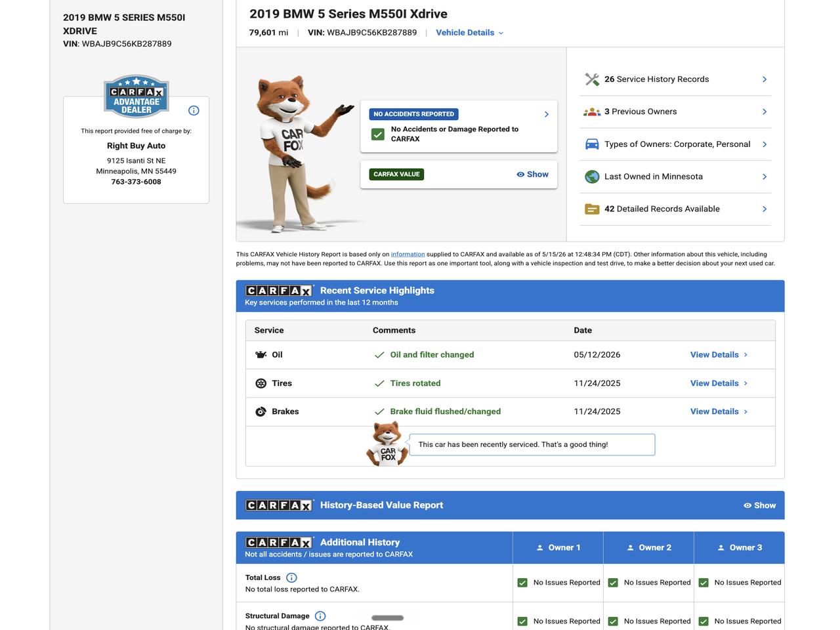840x630 pixels.
Task: Open Last Owned in Minnesota chevron
Action: pyautogui.click(x=765, y=177)
